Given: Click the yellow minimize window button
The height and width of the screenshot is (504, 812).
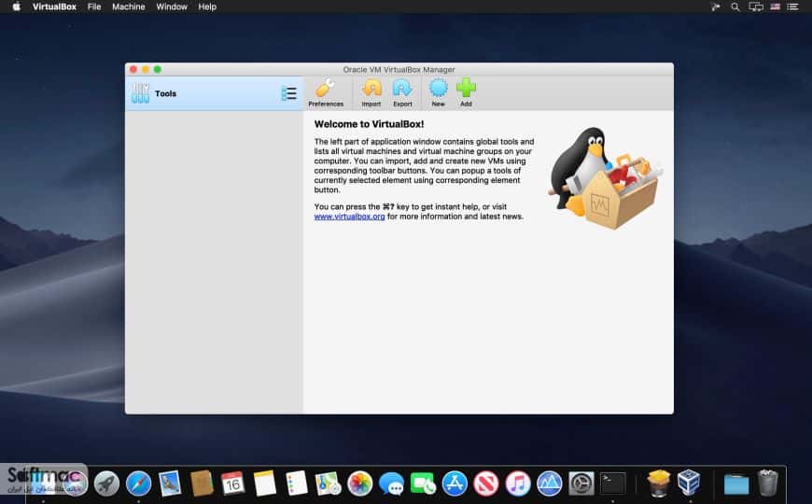Looking at the screenshot, I should [146, 69].
